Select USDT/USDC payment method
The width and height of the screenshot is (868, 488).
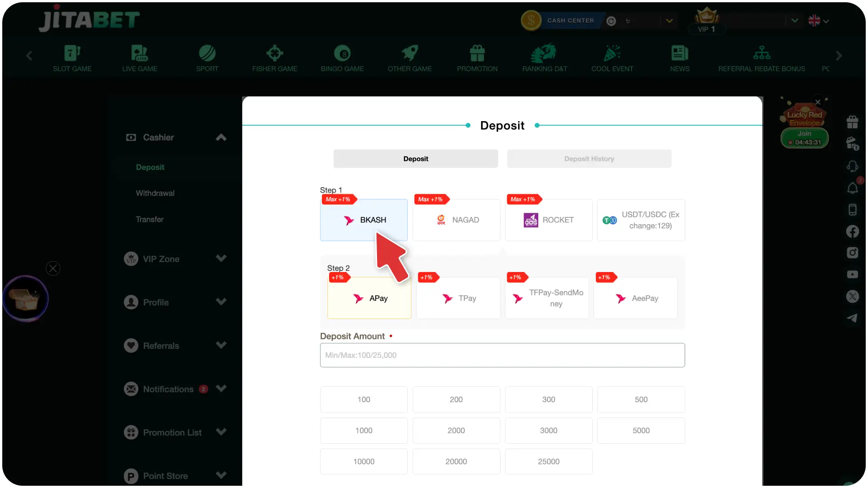(641, 220)
